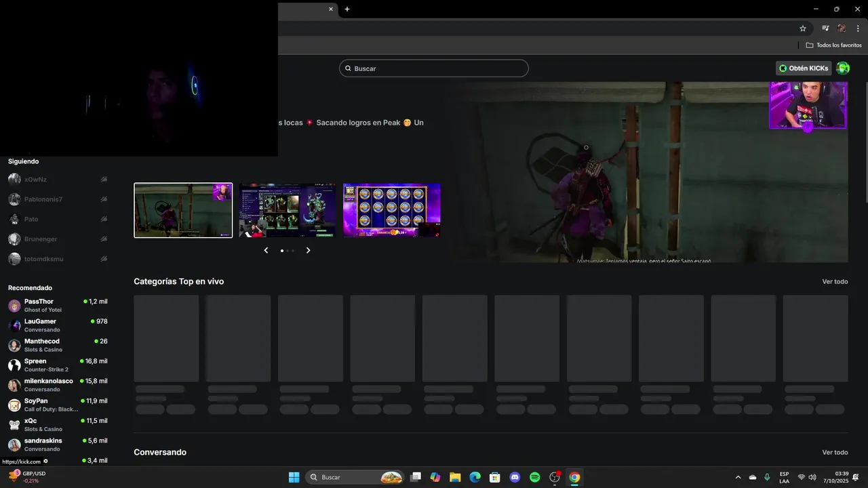
Task: Open Chrome media controls icon
Action: tap(825, 28)
